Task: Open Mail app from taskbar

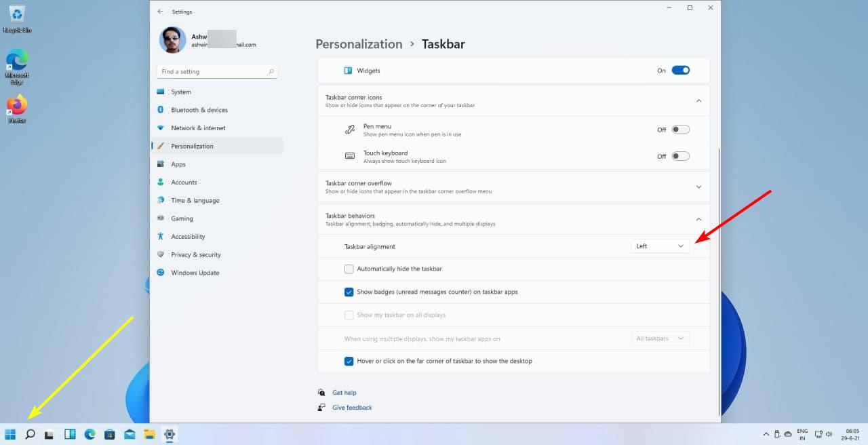Action: tap(130, 434)
